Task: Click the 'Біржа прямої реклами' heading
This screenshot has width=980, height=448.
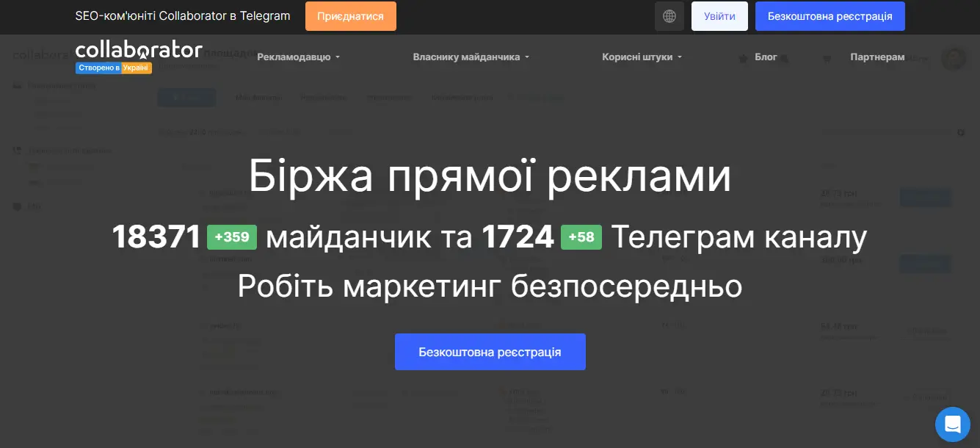Action: 490,176
